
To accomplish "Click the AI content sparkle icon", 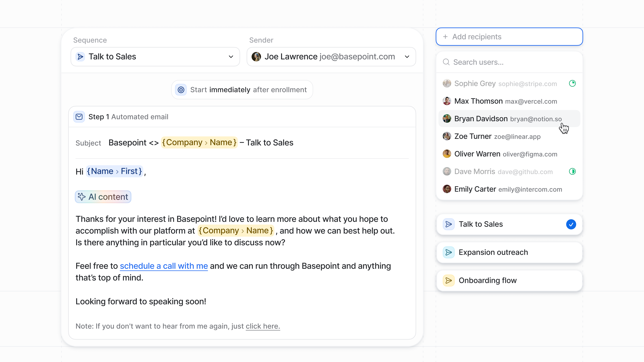I will (x=82, y=197).
